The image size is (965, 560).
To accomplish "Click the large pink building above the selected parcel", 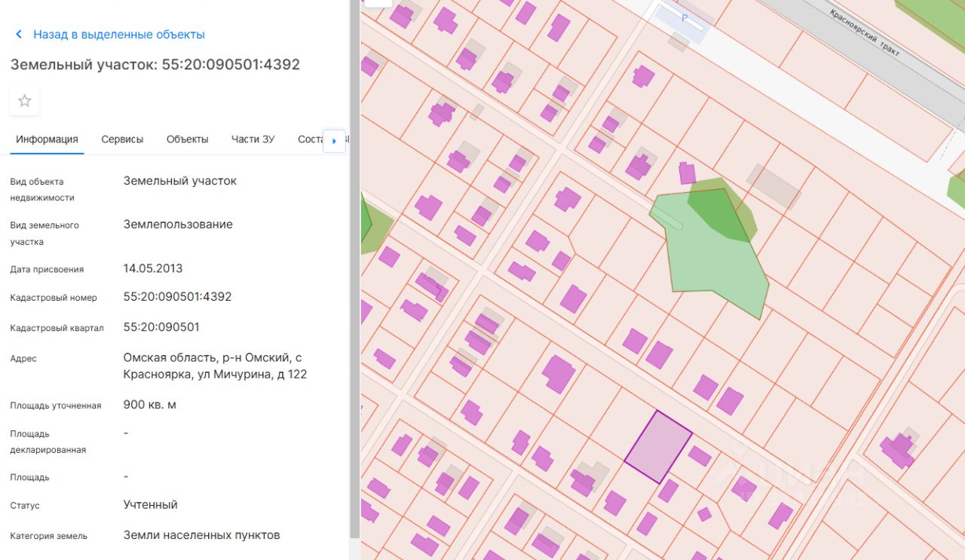I will (x=559, y=374).
